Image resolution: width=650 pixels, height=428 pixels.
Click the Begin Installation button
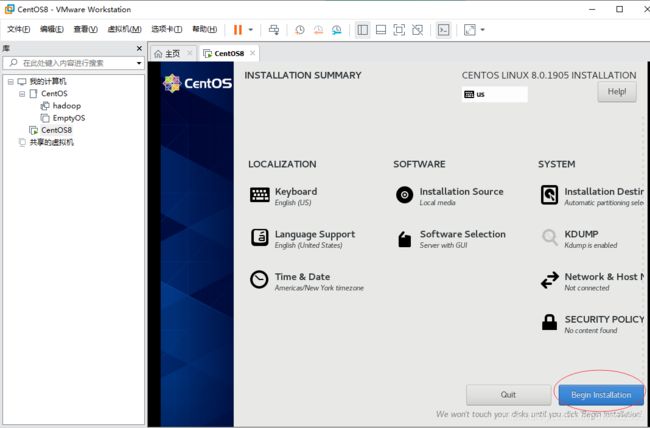click(x=601, y=395)
